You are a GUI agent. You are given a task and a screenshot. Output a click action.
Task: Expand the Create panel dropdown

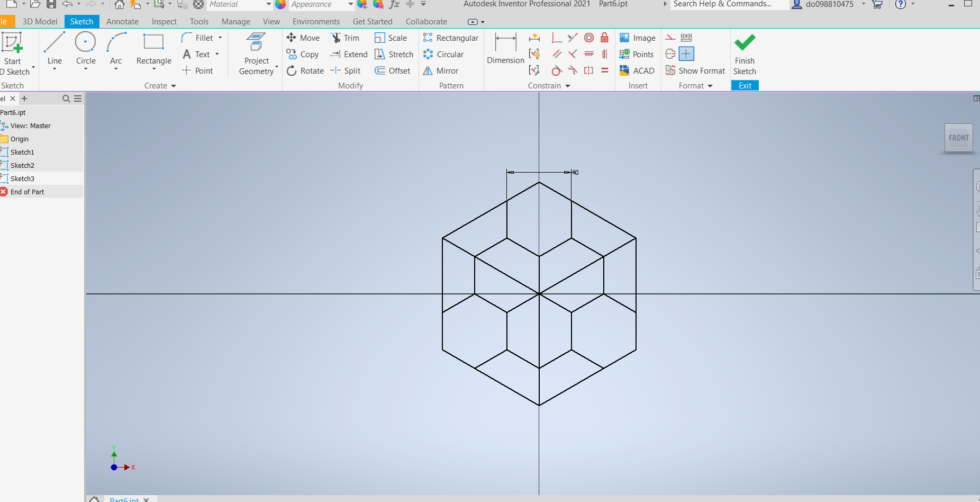173,86
